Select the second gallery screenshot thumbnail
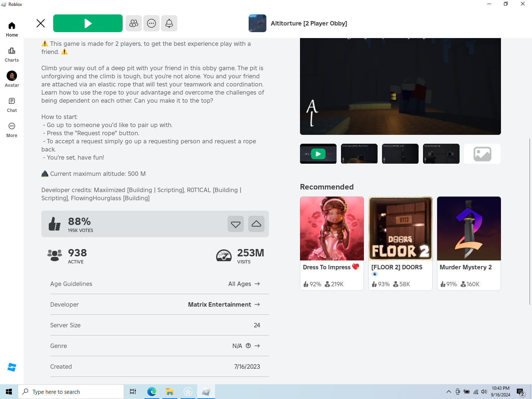The width and height of the screenshot is (532, 399). click(359, 154)
